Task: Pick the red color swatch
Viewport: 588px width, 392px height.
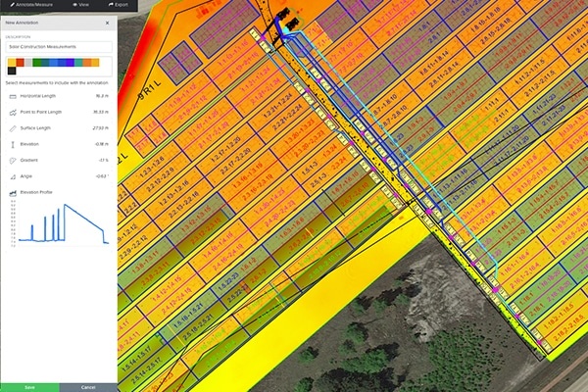Action: pos(21,63)
